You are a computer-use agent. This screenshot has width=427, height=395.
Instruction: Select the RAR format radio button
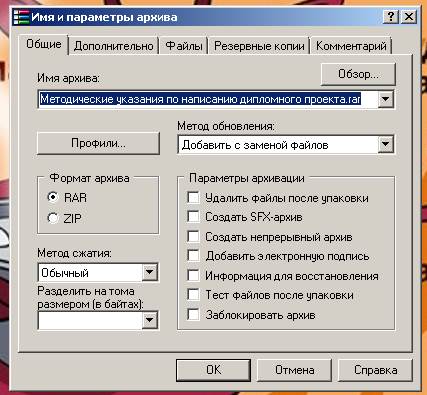click(53, 197)
